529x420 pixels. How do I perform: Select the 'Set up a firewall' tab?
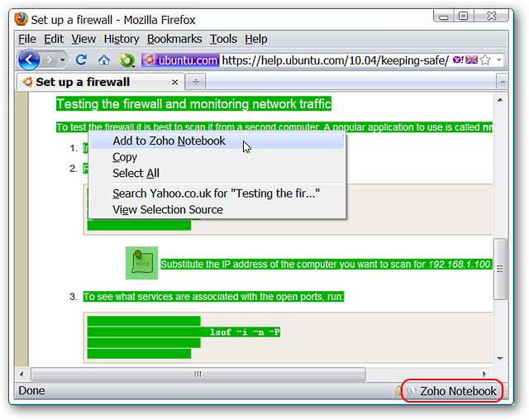click(101, 82)
